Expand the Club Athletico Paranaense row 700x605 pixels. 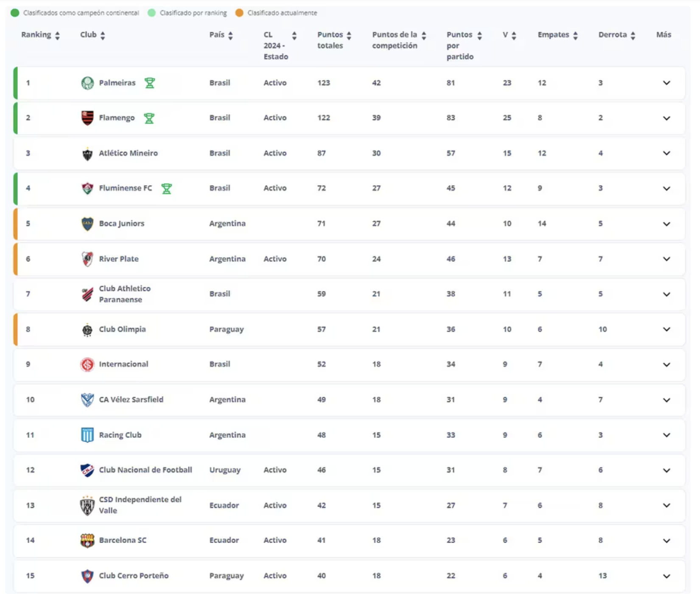click(x=666, y=294)
